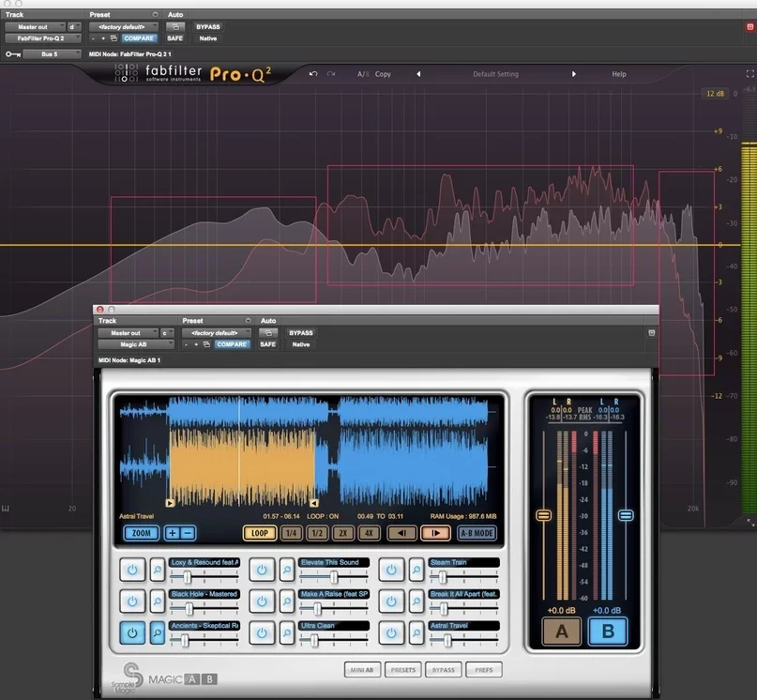This screenshot has width=757, height=700.
Task: Click the target icon in Magic AB header
Action: click(651, 333)
